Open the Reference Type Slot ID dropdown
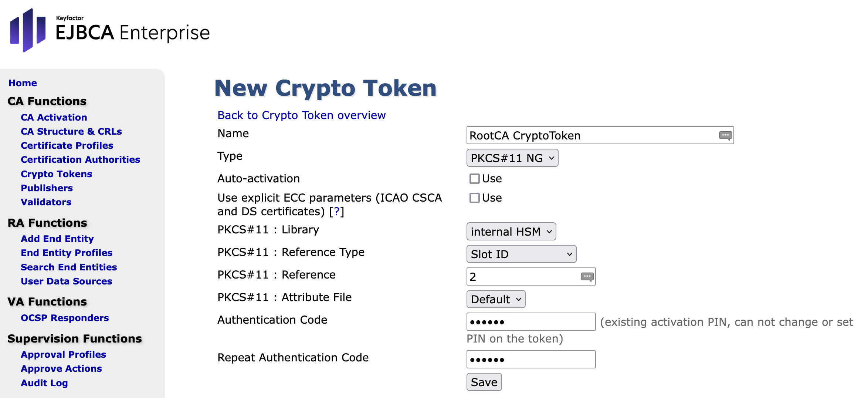The width and height of the screenshot is (868, 398). point(521,254)
